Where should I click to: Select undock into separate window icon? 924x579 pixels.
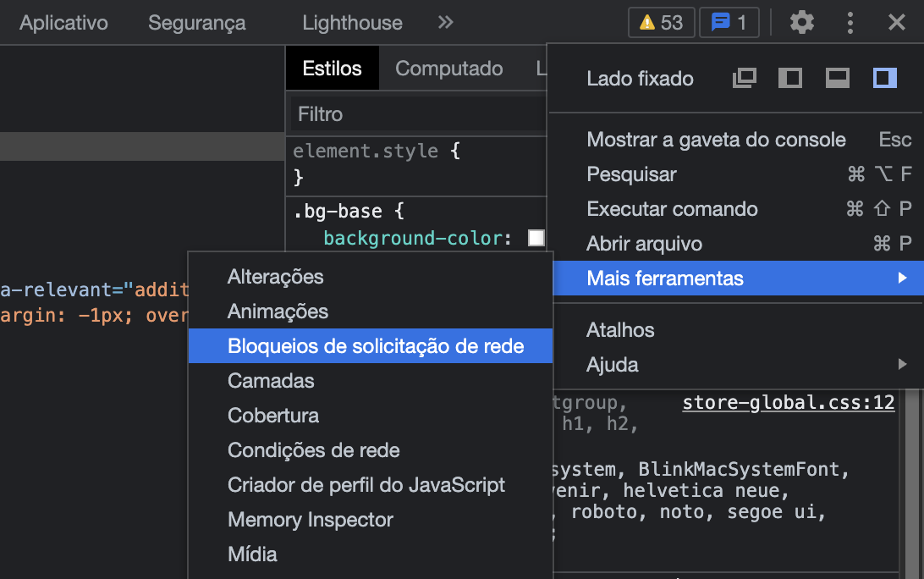point(745,78)
